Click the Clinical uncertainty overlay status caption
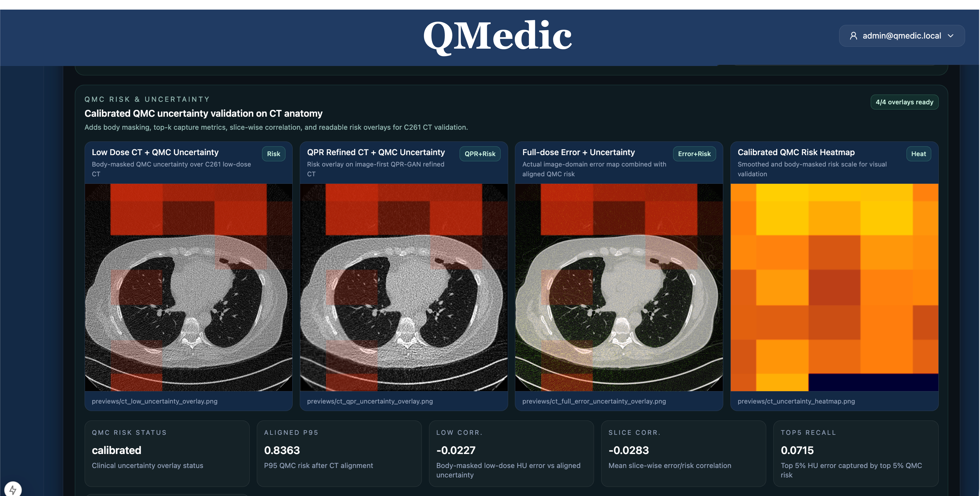The image size is (980, 496). 147,466
